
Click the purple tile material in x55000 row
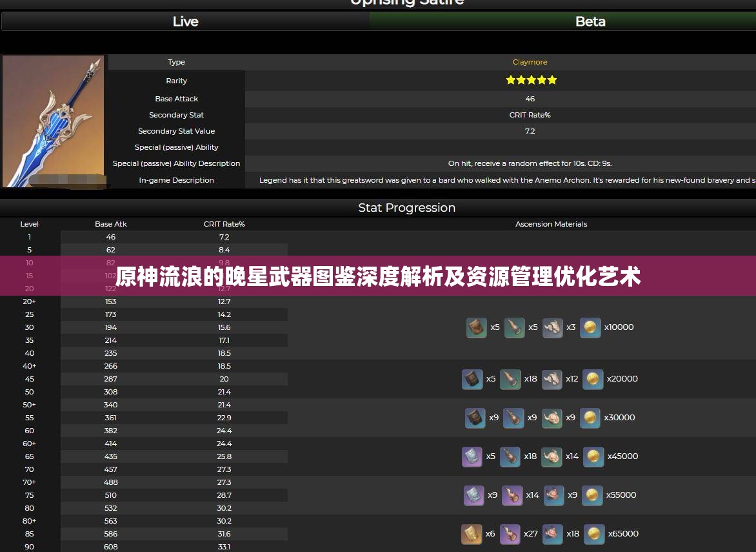(x=473, y=495)
